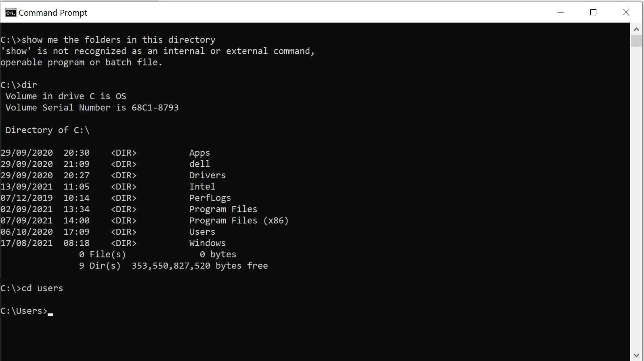
Task: Click the empty scrollbar track below the thumb
Action: tap(636, 202)
